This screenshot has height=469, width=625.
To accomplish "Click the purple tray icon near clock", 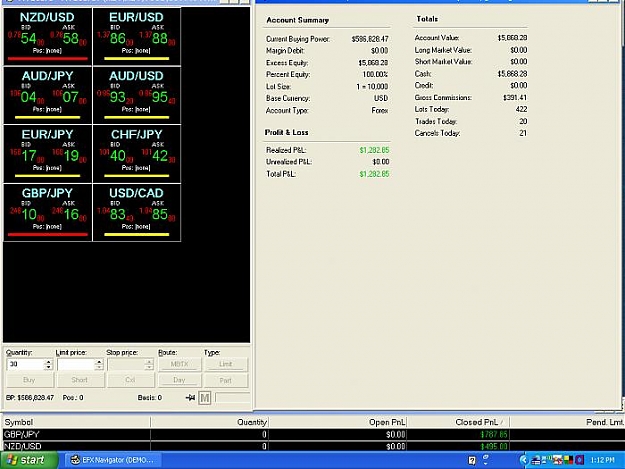I will click(x=580, y=460).
